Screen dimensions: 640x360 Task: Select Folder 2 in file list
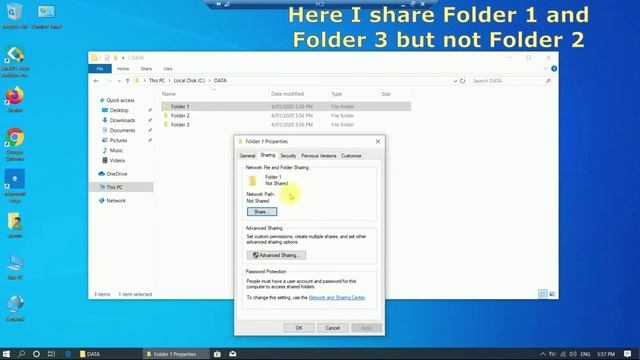click(x=286, y=116)
